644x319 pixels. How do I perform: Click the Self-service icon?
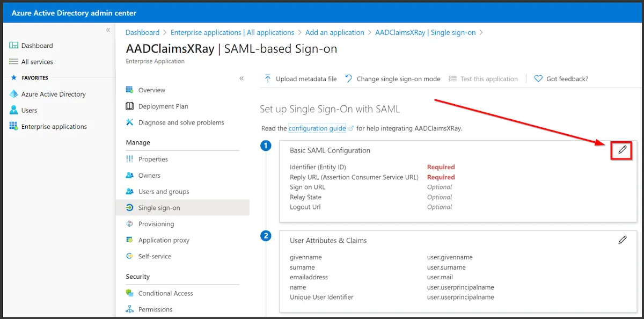pos(129,256)
